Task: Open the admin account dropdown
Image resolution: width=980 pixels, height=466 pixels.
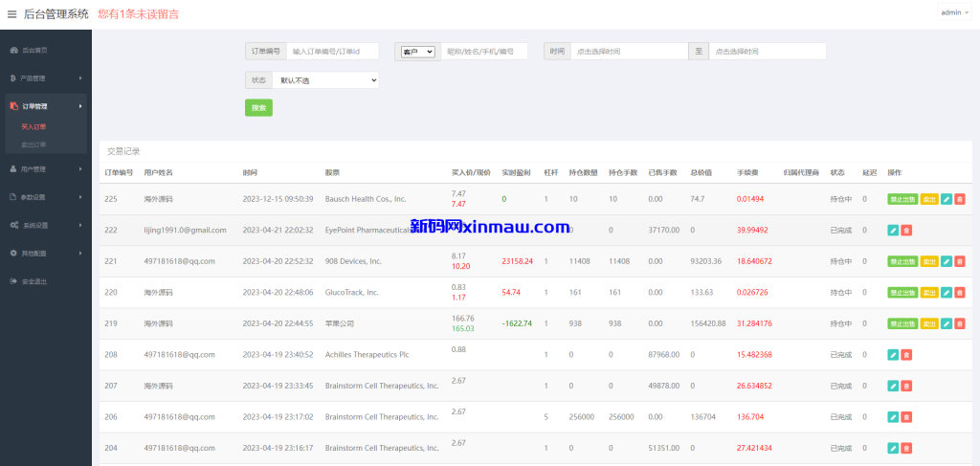Action: [x=954, y=12]
